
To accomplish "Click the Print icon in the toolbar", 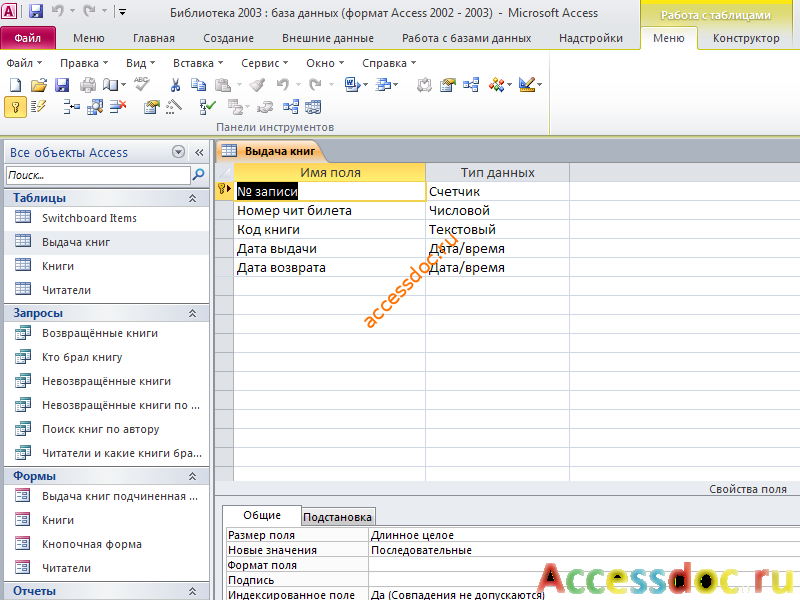I will click(x=88, y=85).
